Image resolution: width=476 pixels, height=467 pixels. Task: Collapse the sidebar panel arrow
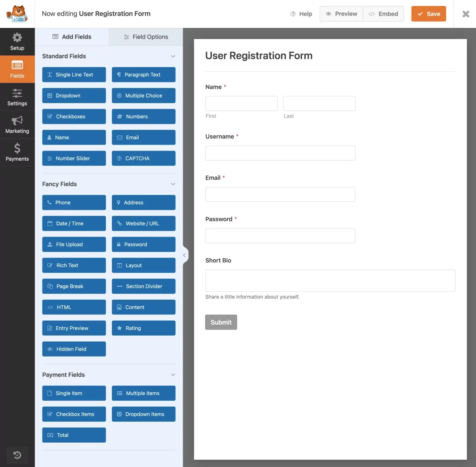tap(184, 255)
